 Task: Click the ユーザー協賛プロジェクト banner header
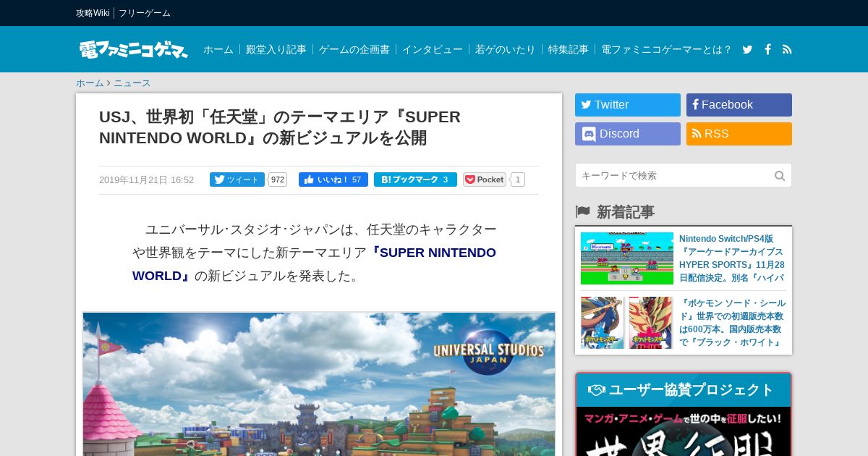[x=684, y=390]
